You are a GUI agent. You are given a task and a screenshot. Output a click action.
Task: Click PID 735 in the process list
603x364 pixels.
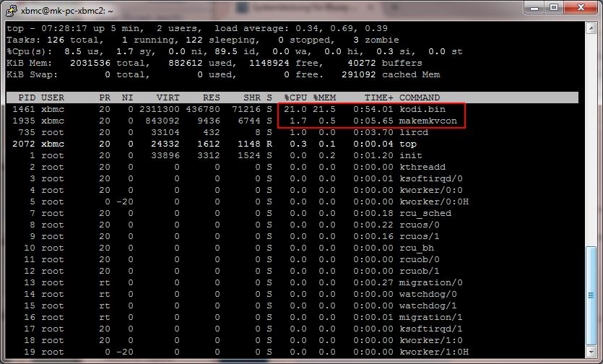coord(27,132)
